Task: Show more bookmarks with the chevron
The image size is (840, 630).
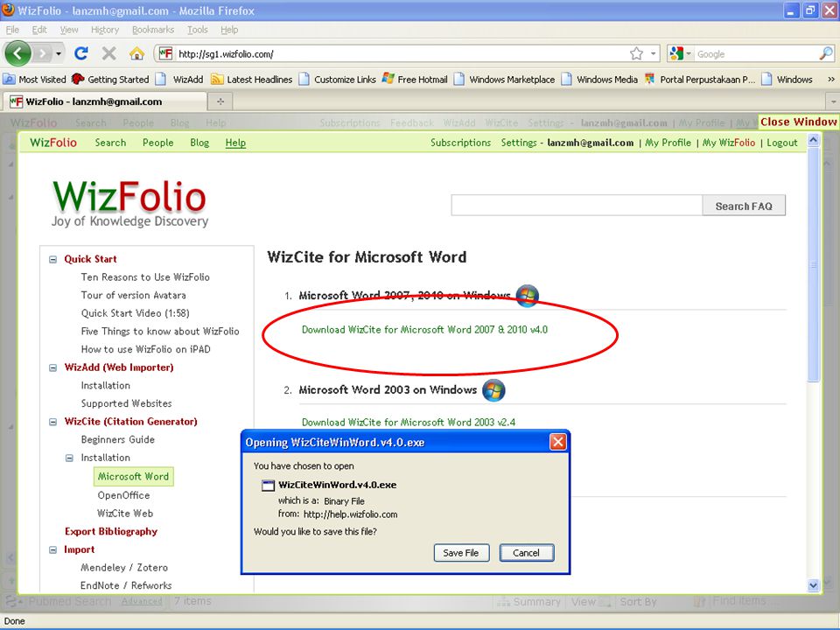Action: pyautogui.click(x=831, y=80)
